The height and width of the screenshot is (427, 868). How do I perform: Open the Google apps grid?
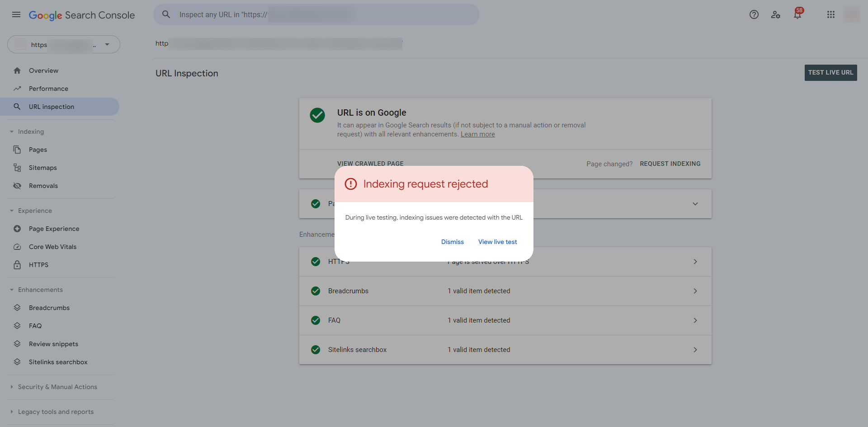[x=831, y=14]
